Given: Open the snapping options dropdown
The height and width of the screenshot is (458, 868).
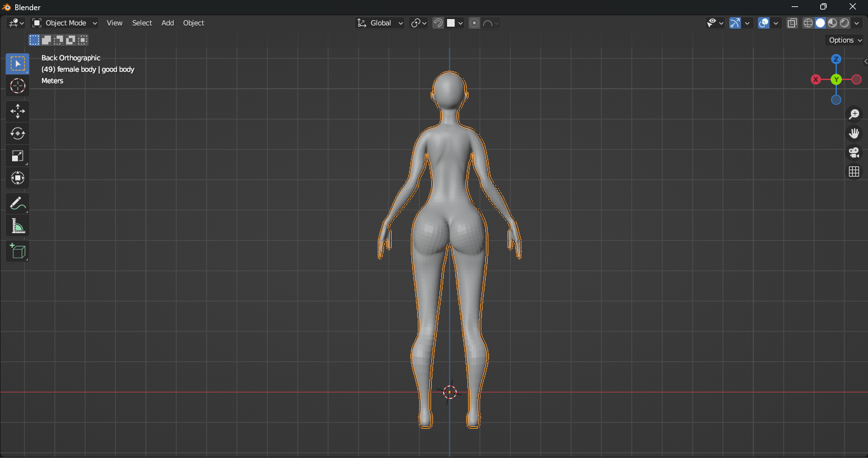Looking at the screenshot, I should pos(455,23).
